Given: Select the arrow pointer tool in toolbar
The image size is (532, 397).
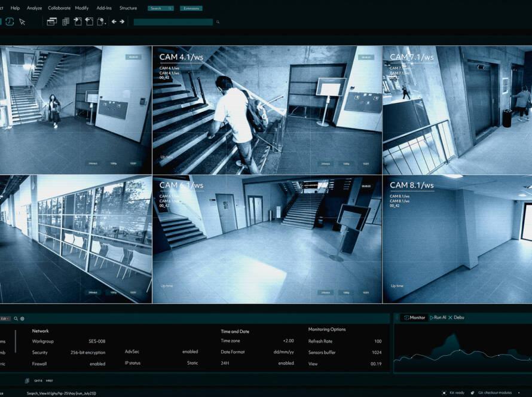Looking at the screenshot, I should tap(22, 22).
